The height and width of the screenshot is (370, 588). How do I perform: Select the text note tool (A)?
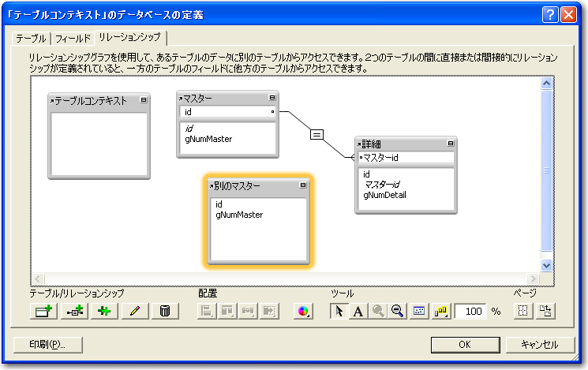[358, 312]
